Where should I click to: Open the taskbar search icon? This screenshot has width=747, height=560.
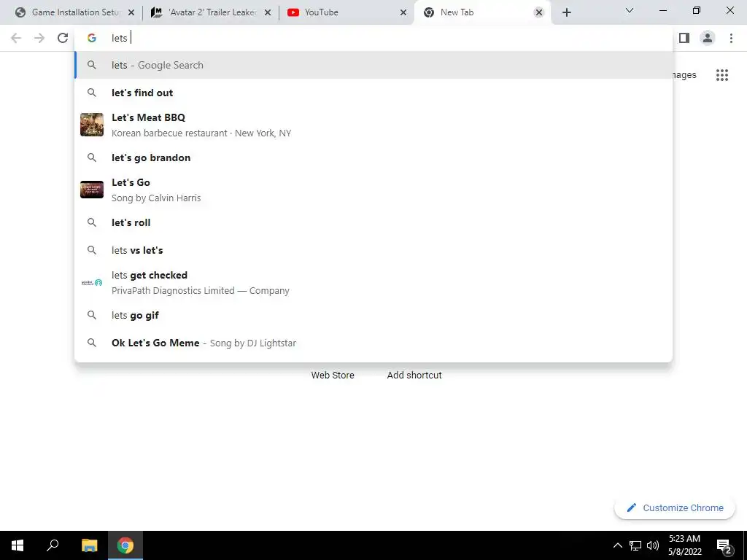point(53,545)
